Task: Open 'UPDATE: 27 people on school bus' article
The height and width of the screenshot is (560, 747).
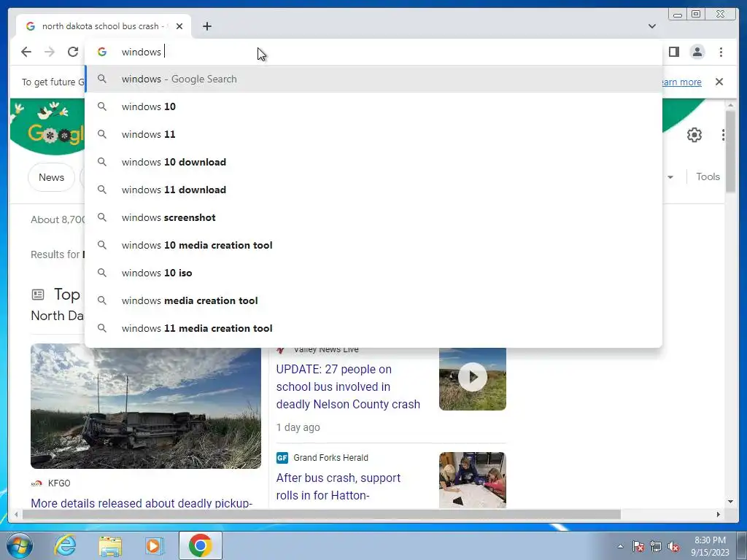Action: (348, 386)
